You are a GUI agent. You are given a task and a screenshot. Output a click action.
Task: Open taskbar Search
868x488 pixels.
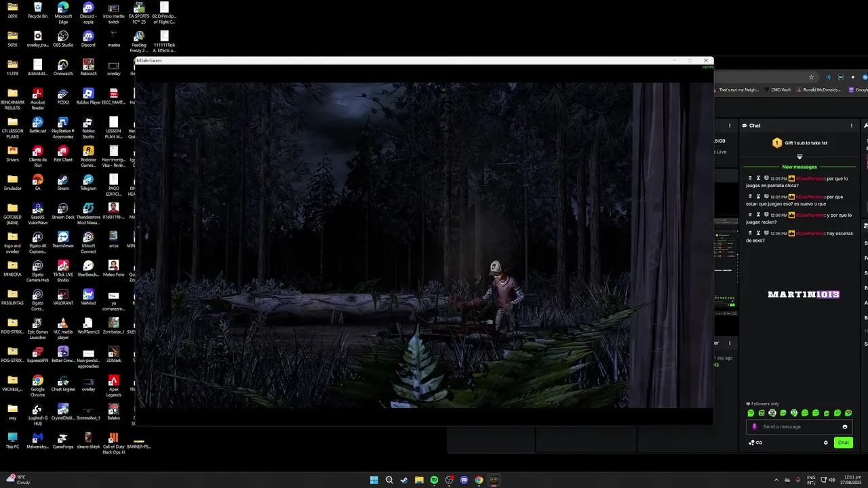[389, 480]
